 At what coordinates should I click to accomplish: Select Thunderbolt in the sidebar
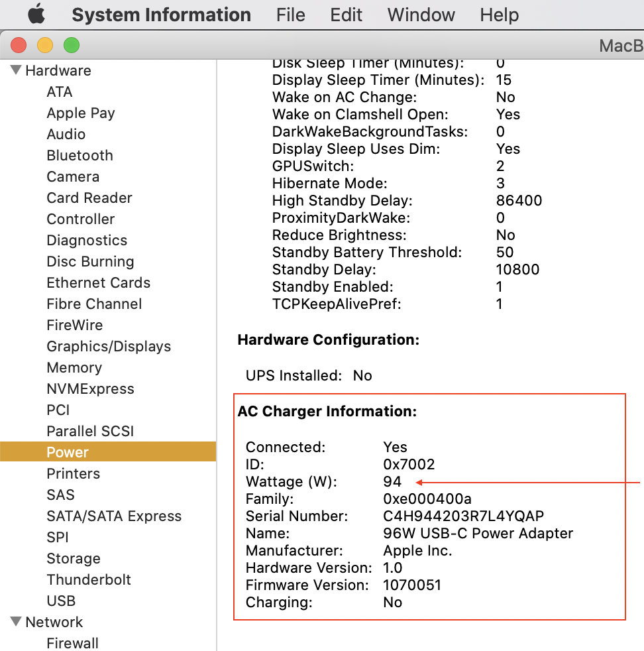pyautogui.click(x=89, y=579)
